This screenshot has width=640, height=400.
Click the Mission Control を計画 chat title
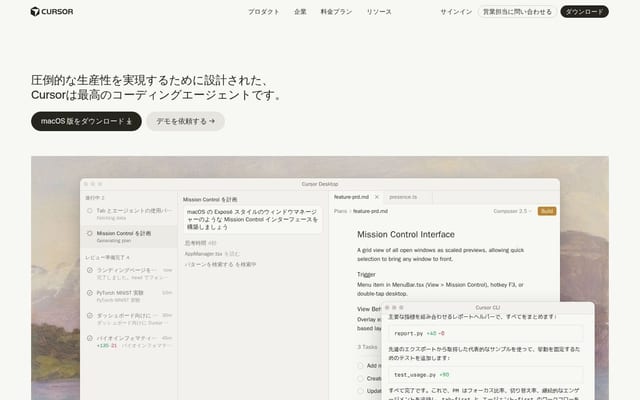click(210, 200)
